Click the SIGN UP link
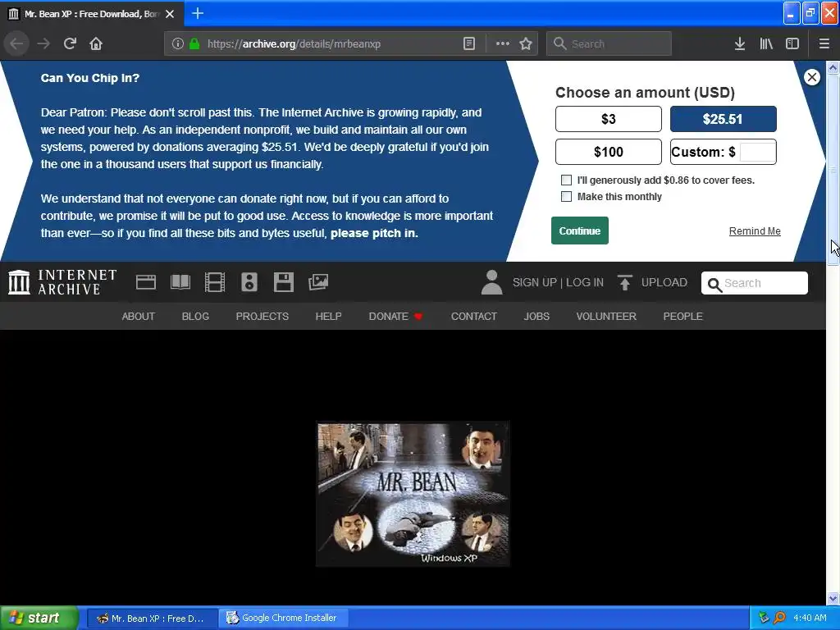Screen dimensions: 840x630 [535, 282]
